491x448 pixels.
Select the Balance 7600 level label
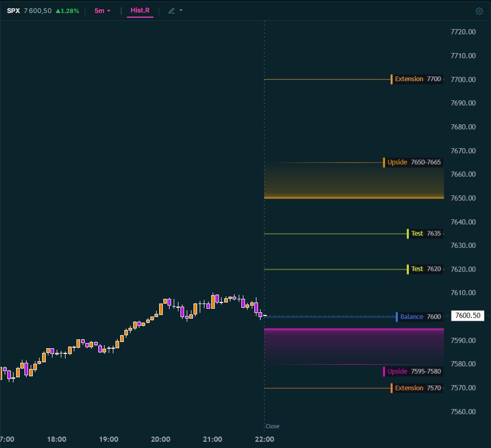click(420, 317)
